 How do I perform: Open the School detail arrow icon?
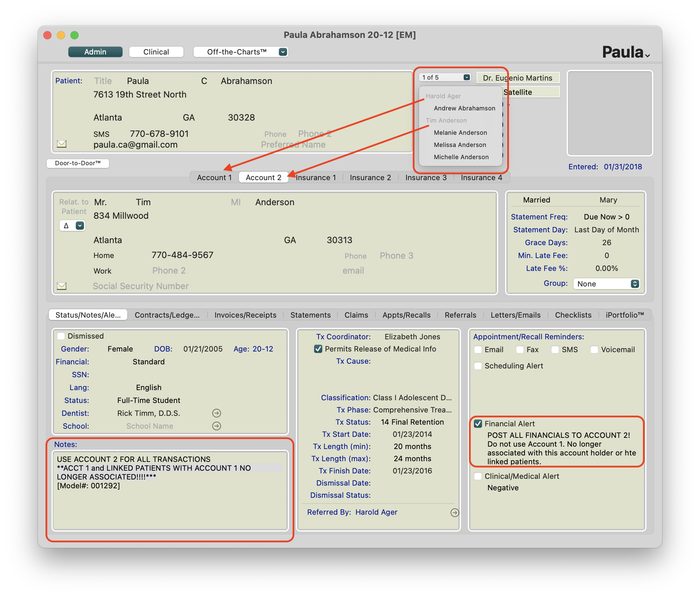point(217,426)
